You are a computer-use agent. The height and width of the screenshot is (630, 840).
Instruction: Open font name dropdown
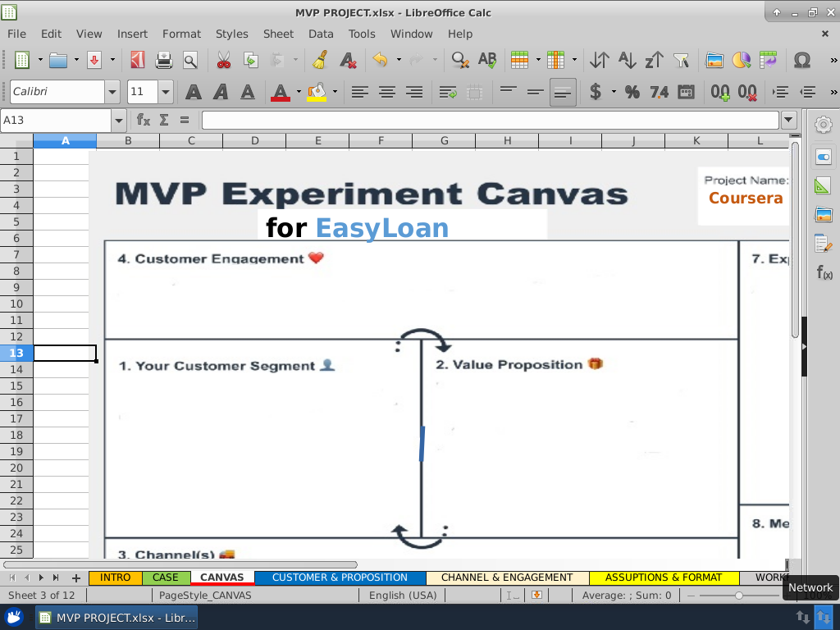(112, 92)
